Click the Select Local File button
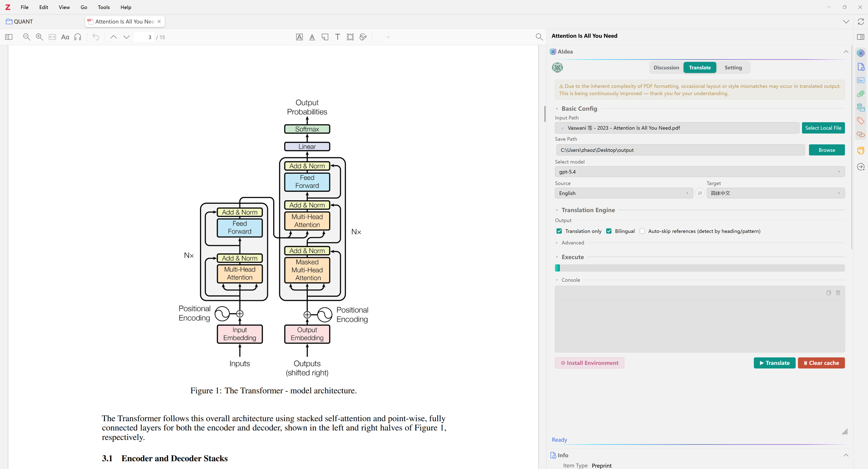Viewport: 868px width, 469px height. point(823,128)
